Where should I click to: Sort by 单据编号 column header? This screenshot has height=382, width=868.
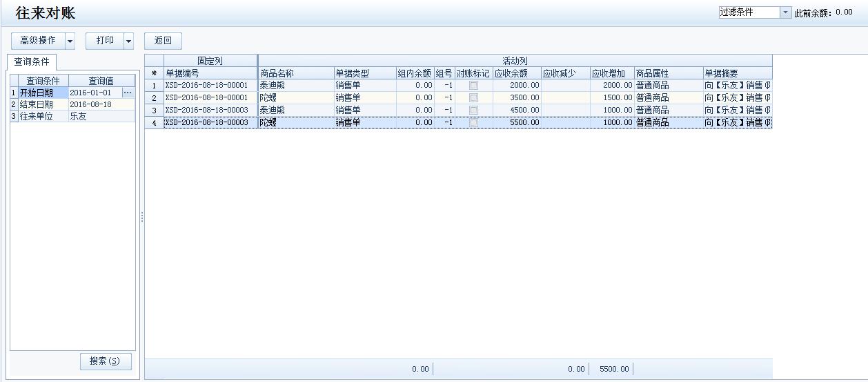tap(210, 73)
